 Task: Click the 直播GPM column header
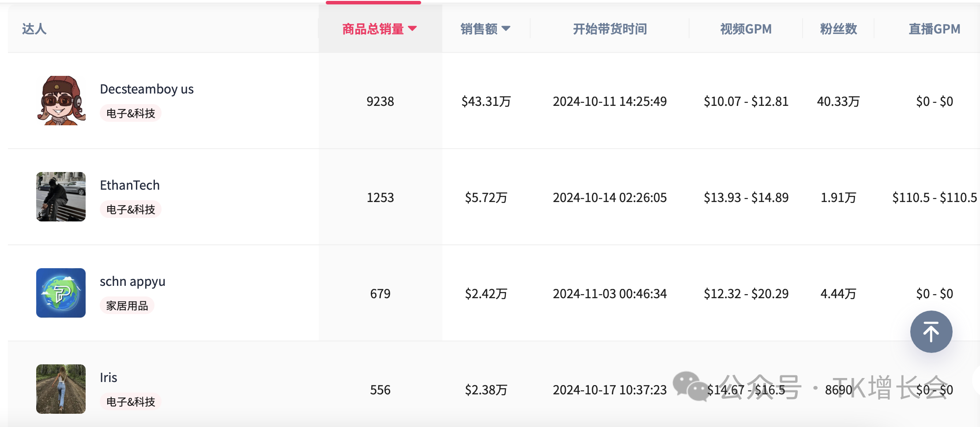tap(934, 29)
